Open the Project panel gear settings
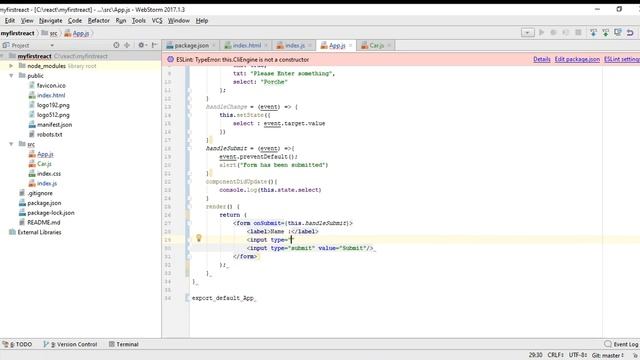This screenshot has height=360, width=640. pos(142,45)
